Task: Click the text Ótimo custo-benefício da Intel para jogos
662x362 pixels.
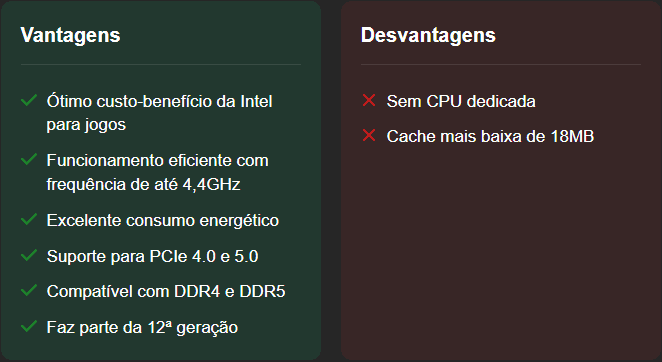Action: point(160,113)
